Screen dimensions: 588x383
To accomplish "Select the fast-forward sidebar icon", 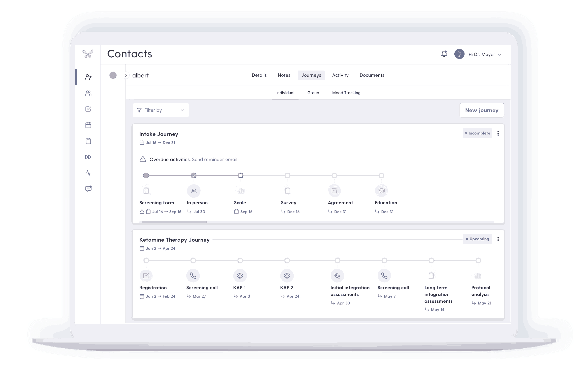I will (88, 157).
